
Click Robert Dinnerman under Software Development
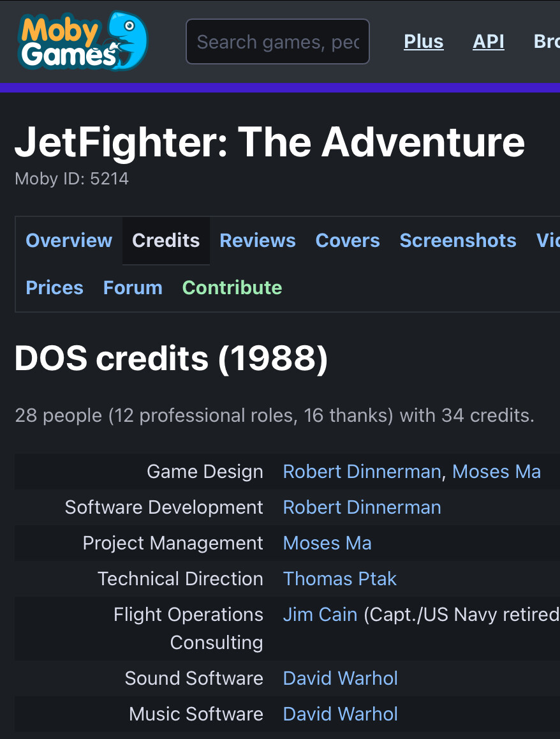(362, 507)
